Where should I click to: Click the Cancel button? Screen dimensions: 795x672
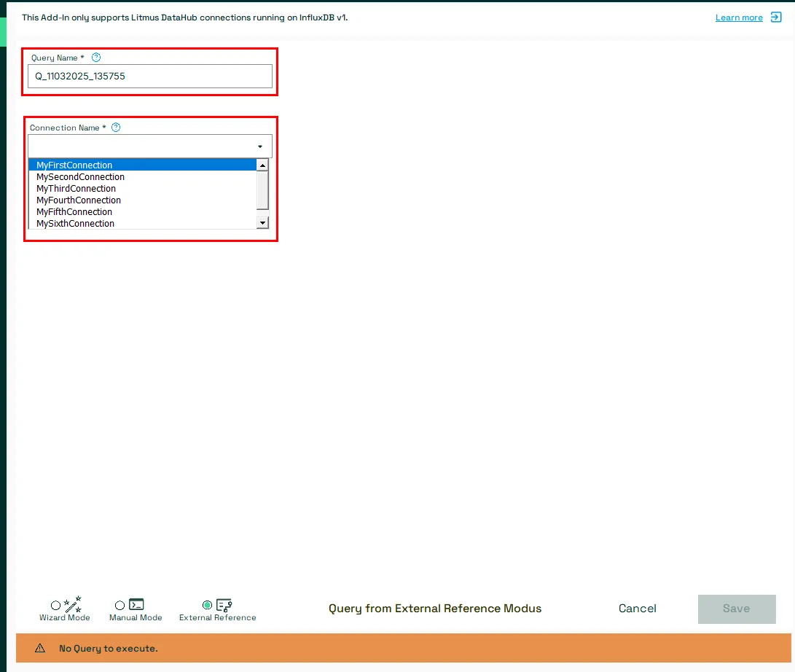click(638, 608)
